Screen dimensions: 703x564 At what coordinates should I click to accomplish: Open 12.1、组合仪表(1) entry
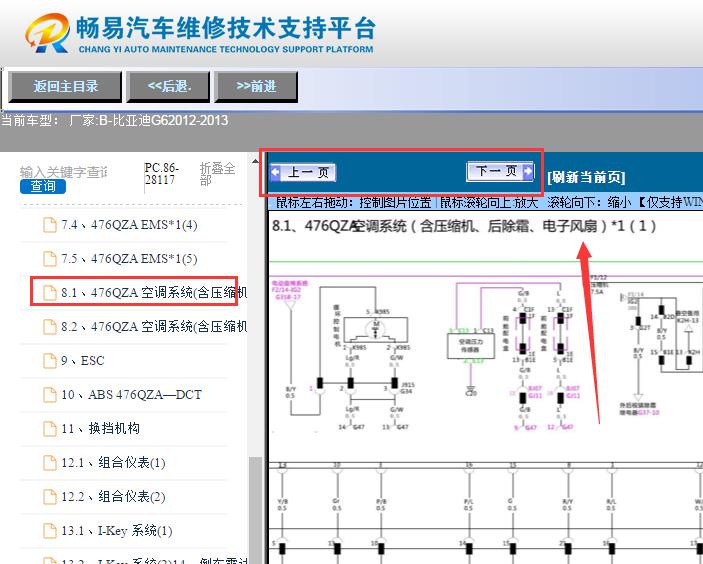coord(113,463)
